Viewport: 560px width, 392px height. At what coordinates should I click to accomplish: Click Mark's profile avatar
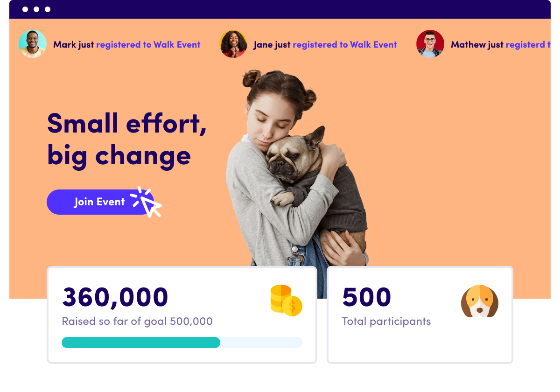pos(33,44)
